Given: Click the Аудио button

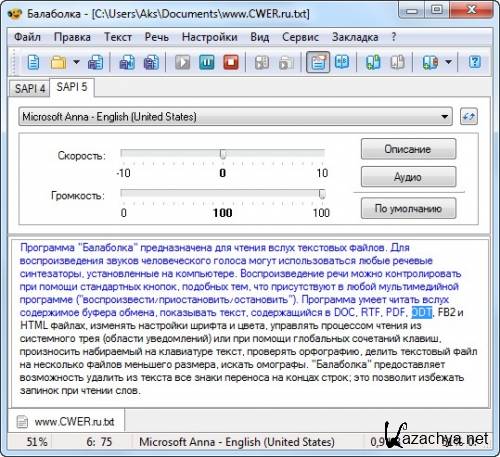Looking at the screenshot, I should coord(408,177).
